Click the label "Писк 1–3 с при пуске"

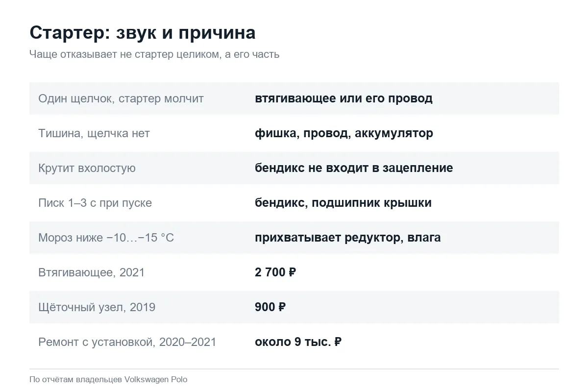[x=95, y=203]
